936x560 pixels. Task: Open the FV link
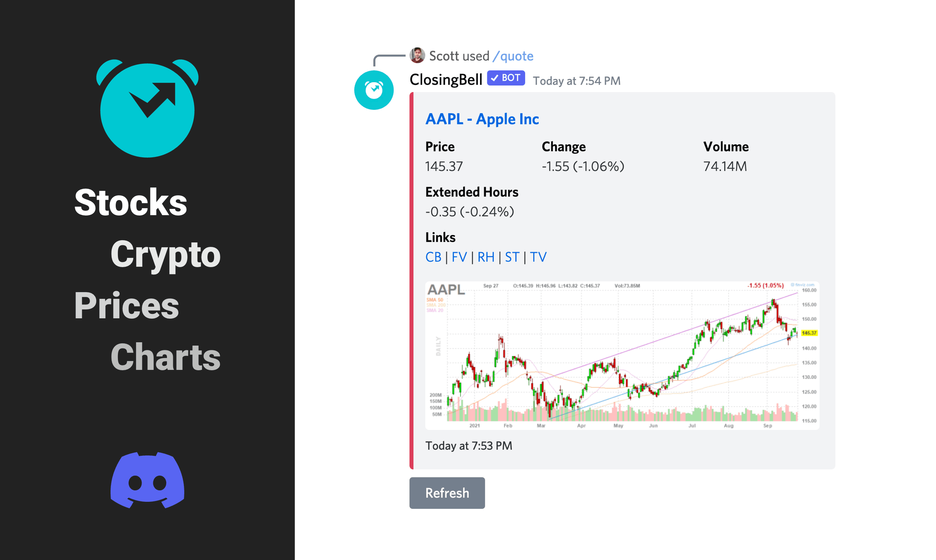pyautogui.click(x=459, y=257)
